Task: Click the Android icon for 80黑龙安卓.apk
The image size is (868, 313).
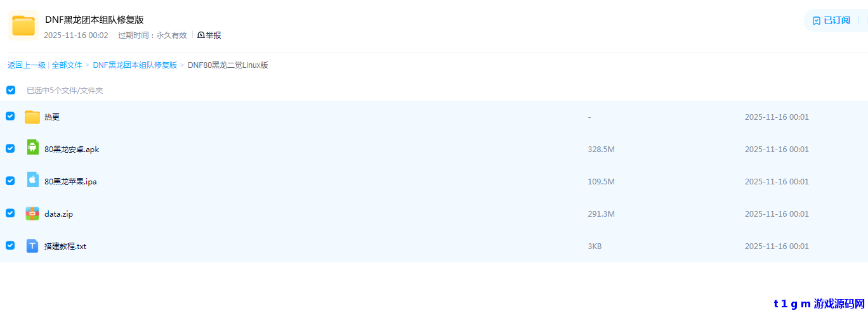Action: coord(32,148)
